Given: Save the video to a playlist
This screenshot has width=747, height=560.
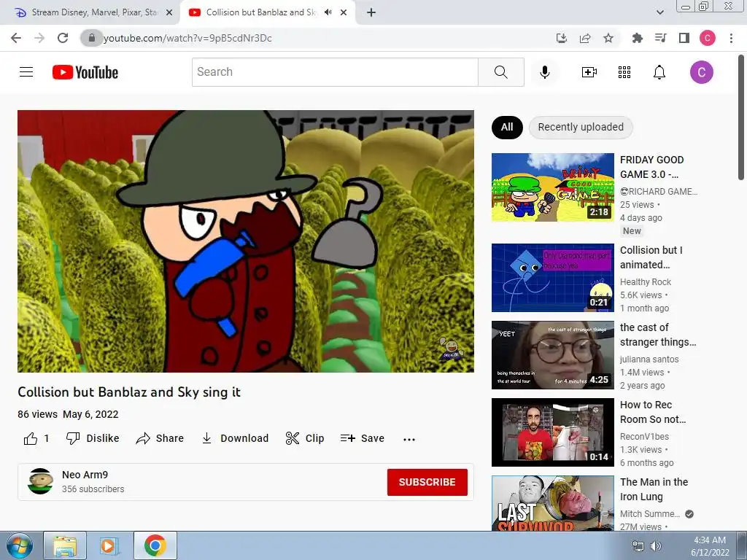Looking at the screenshot, I should tap(363, 438).
